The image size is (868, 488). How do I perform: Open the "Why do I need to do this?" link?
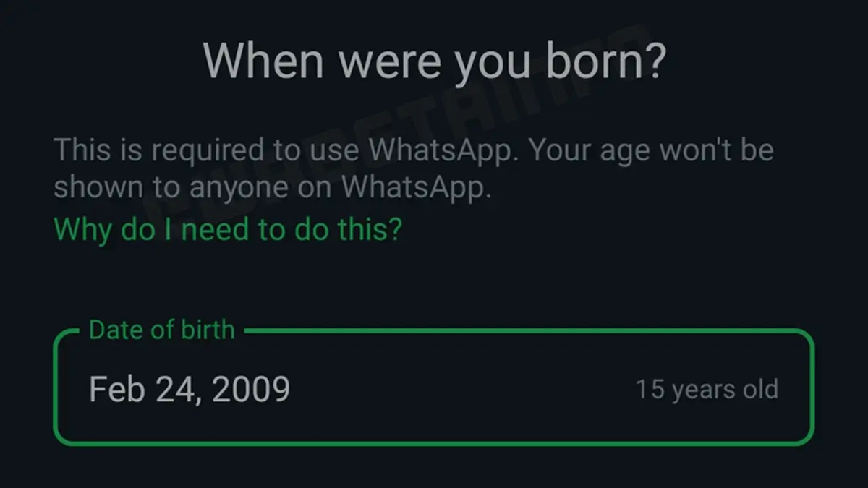(x=228, y=230)
